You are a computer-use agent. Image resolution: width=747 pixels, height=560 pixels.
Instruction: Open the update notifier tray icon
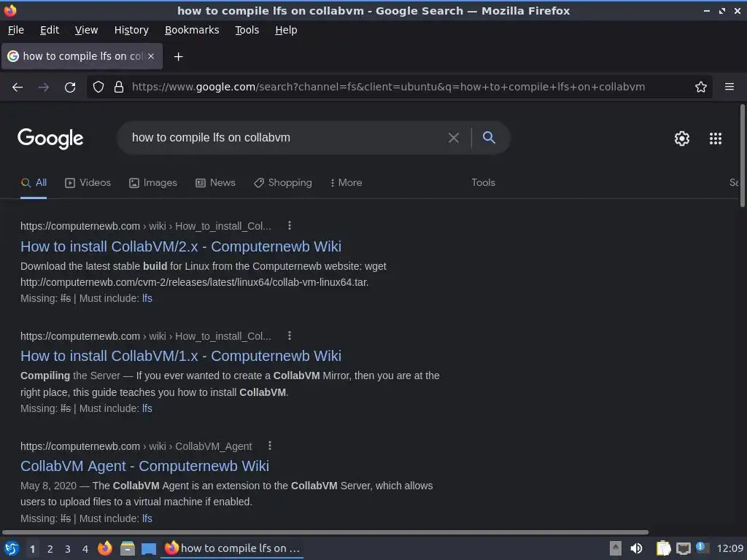[x=703, y=548]
